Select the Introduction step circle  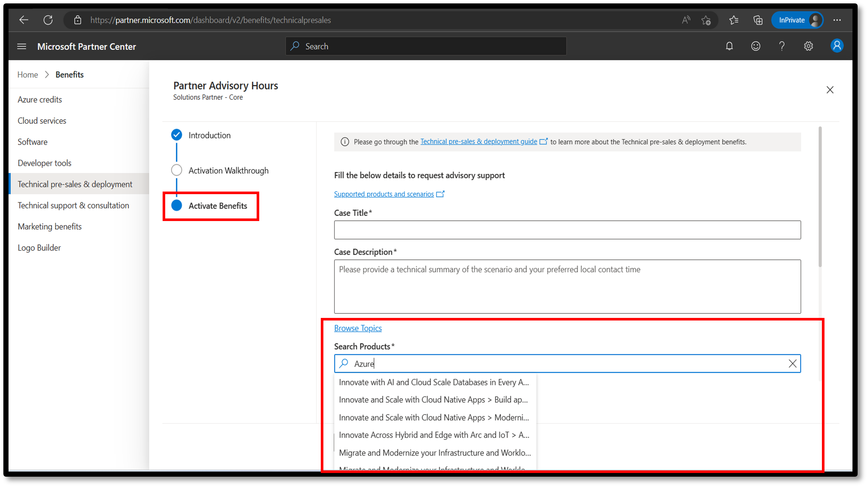(x=177, y=135)
